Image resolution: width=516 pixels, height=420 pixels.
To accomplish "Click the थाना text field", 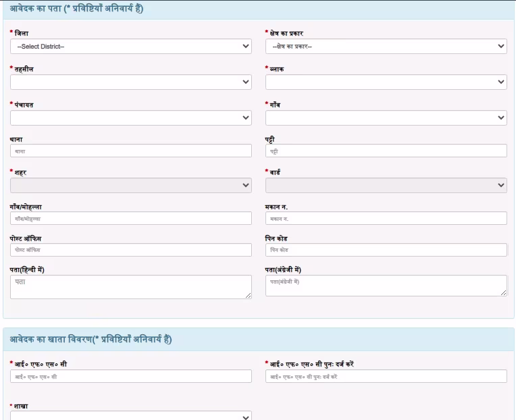I will point(130,151).
